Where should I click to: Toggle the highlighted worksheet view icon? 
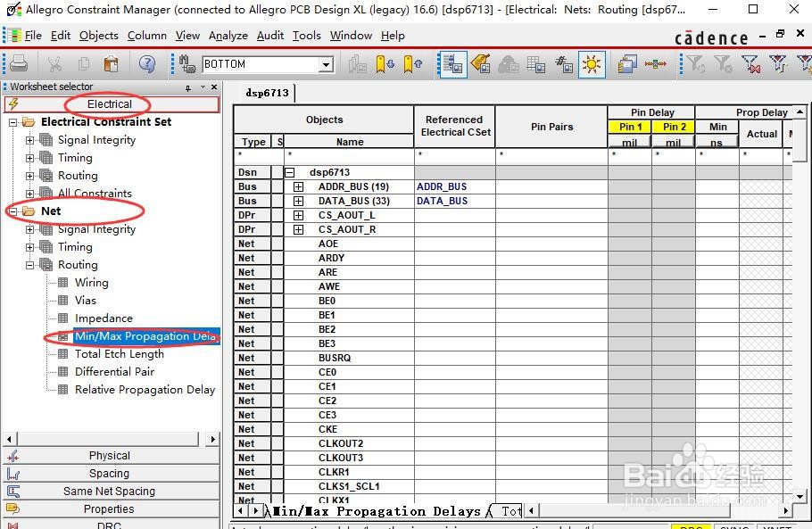tap(452, 64)
